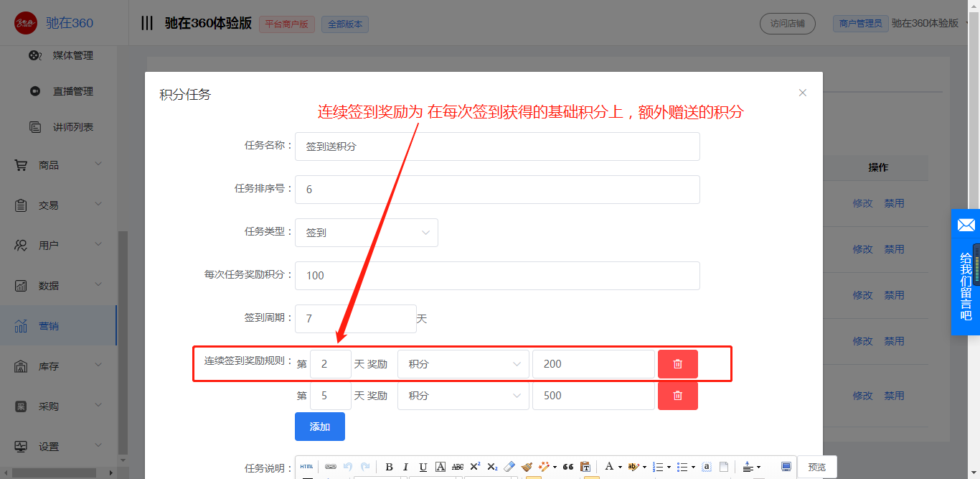This screenshot has height=479, width=980.
Task: Click the 访问店铺 button
Action: pos(787,23)
